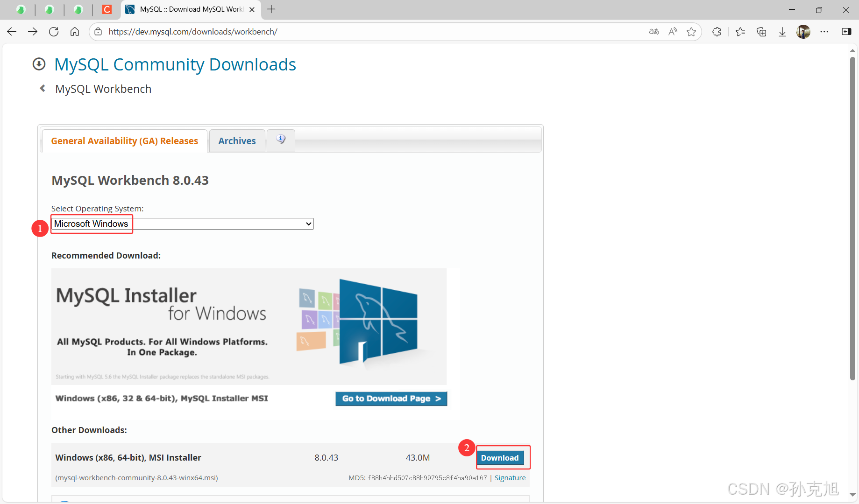Screen dimensions: 859x504
Task: Open browser downloads icon
Action: point(782,32)
